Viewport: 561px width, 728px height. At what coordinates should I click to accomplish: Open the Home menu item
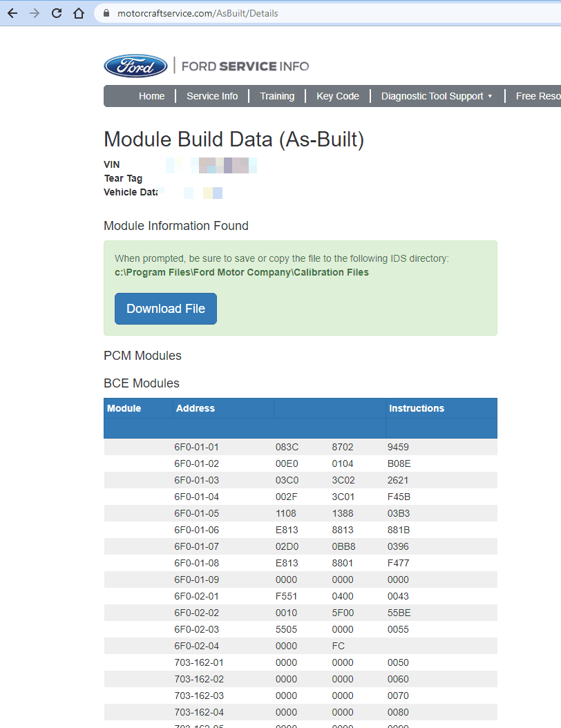pyautogui.click(x=151, y=96)
